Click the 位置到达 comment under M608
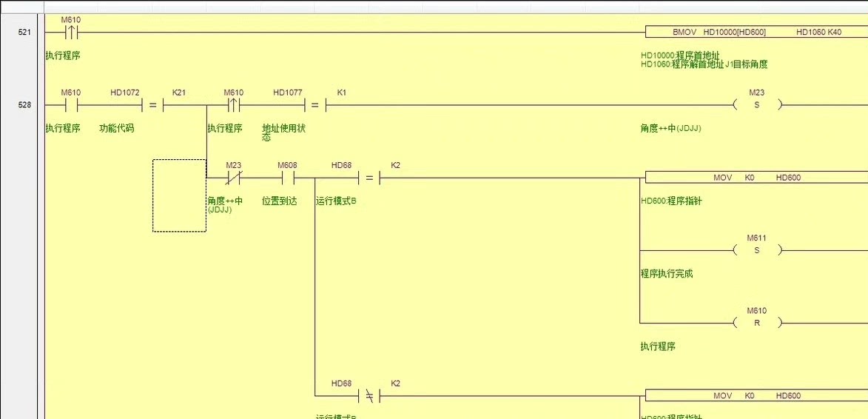 [280, 201]
